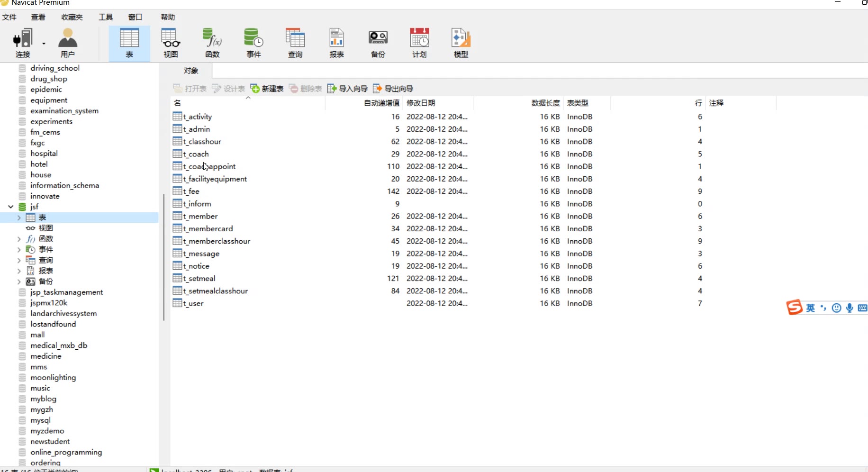Expand the 函数 node under jsf

(x=19, y=239)
